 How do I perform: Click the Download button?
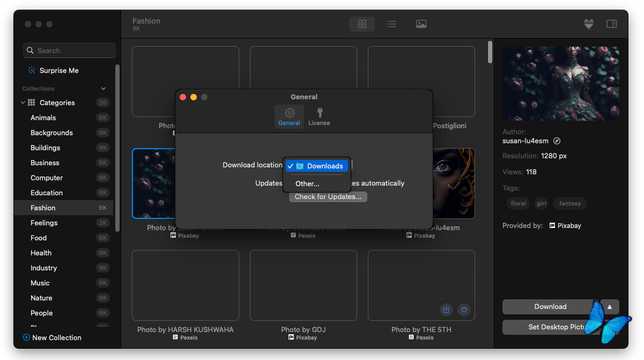click(x=550, y=307)
